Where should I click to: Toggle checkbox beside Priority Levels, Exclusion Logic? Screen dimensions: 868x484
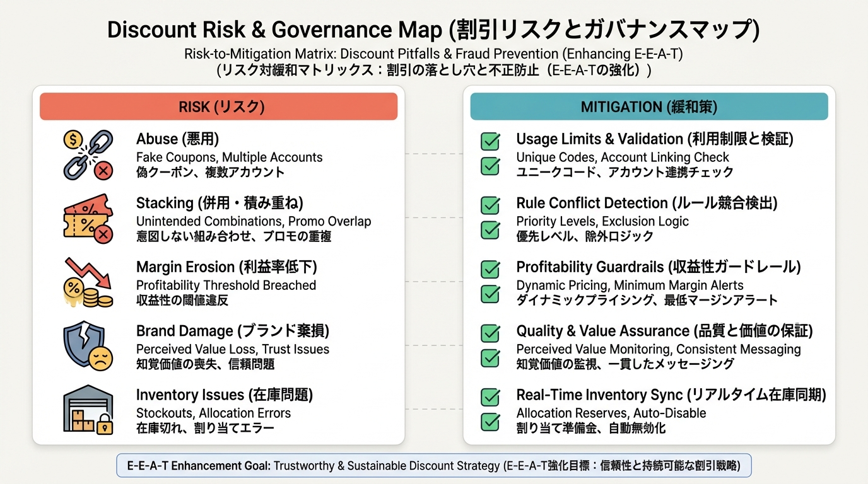[490, 229]
